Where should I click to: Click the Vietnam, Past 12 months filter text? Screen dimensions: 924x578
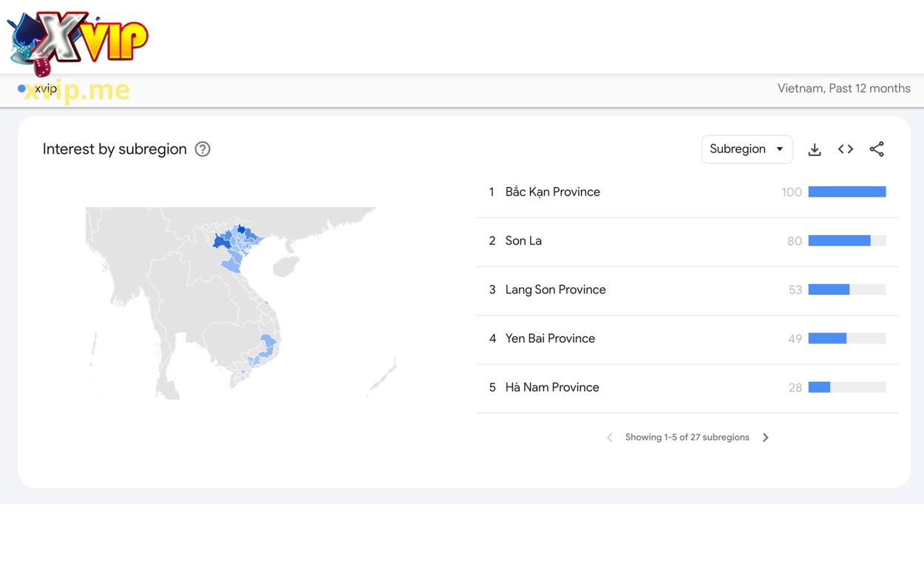click(843, 87)
